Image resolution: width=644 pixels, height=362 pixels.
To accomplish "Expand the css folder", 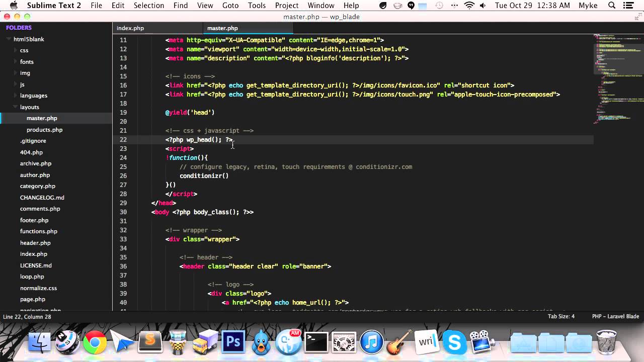I will [x=15, y=50].
